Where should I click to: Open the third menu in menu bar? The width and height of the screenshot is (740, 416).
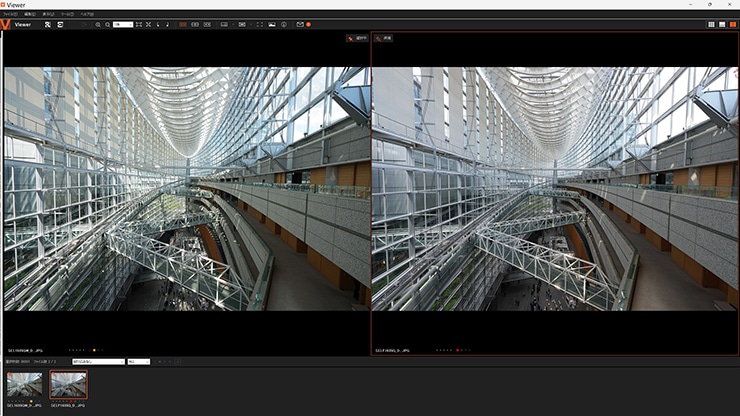tap(48, 15)
